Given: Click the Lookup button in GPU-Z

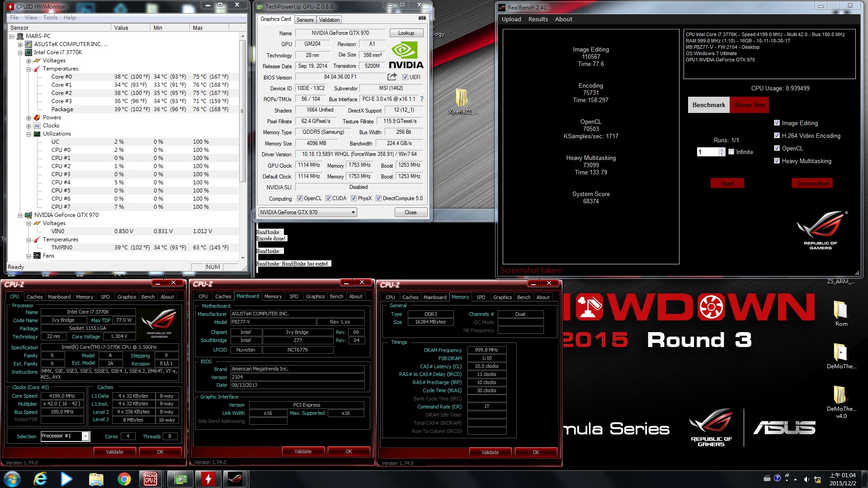Looking at the screenshot, I should click(406, 33).
